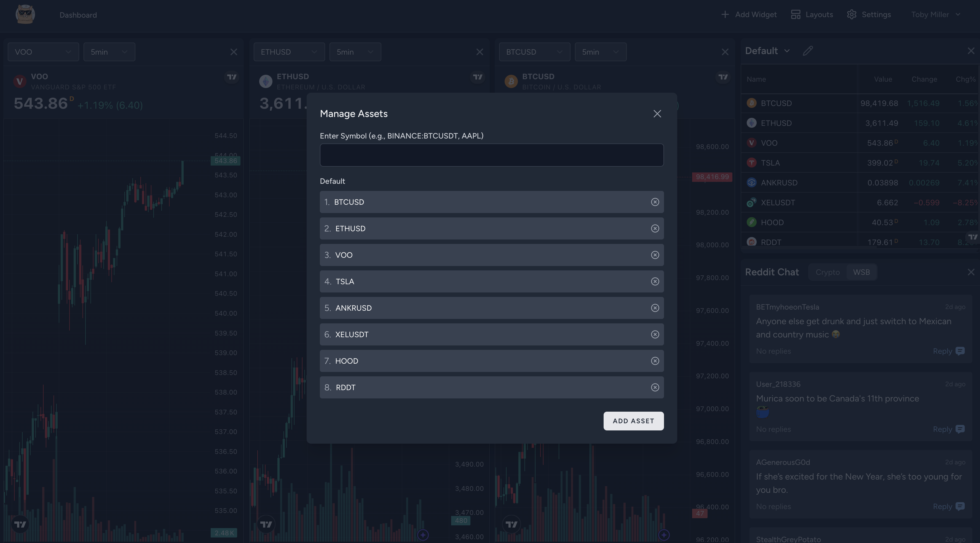980x543 pixels.
Task: Select ANKRUSD row in the watchlist
Action: pyautogui.click(x=860, y=182)
